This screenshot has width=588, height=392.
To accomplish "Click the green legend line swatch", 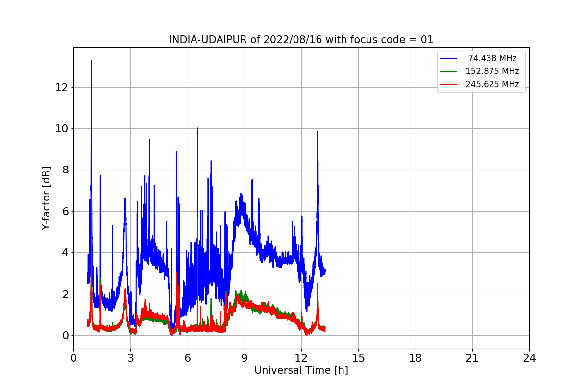I will pyautogui.click(x=448, y=71).
